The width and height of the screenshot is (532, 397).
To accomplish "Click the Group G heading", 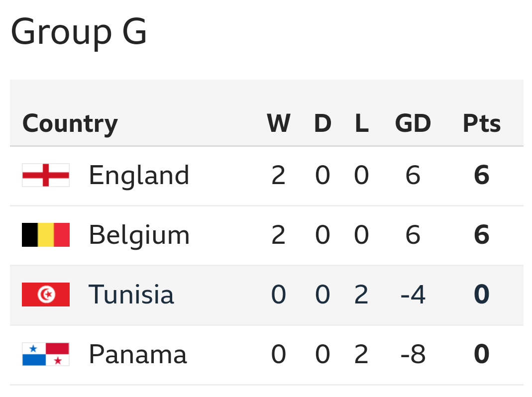I will (x=79, y=32).
